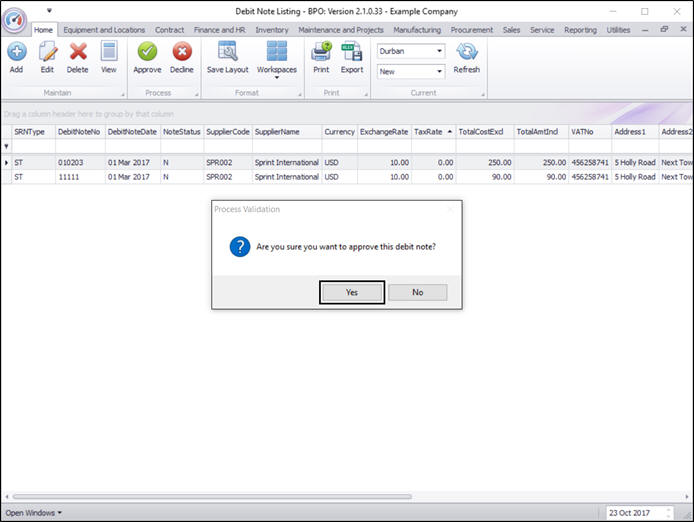Click the filter row funnel indicator
Viewport: 694px width, 522px height.
click(x=6, y=146)
